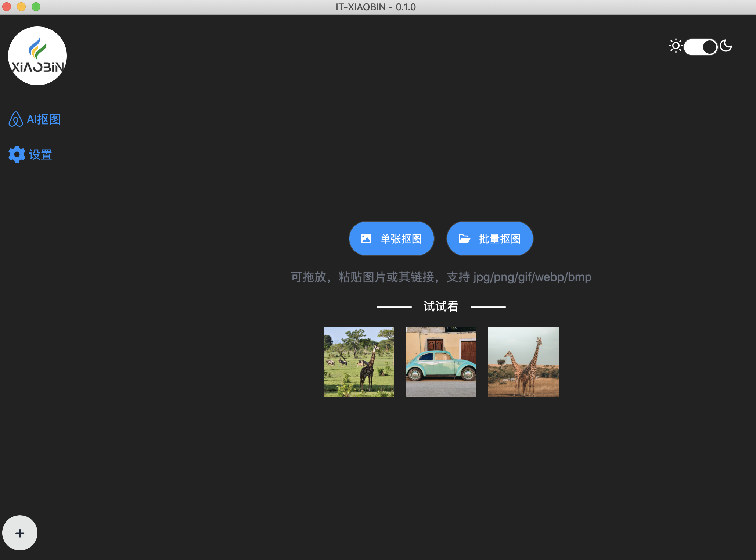Screen dimensions: 756x560
Task: Click the moon dark-mode icon
Action: [726, 46]
